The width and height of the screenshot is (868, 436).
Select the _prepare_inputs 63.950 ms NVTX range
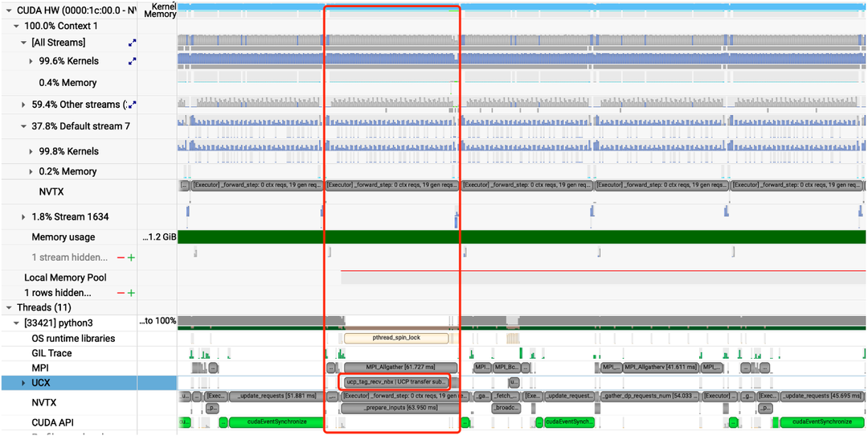(x=399, y=408)
